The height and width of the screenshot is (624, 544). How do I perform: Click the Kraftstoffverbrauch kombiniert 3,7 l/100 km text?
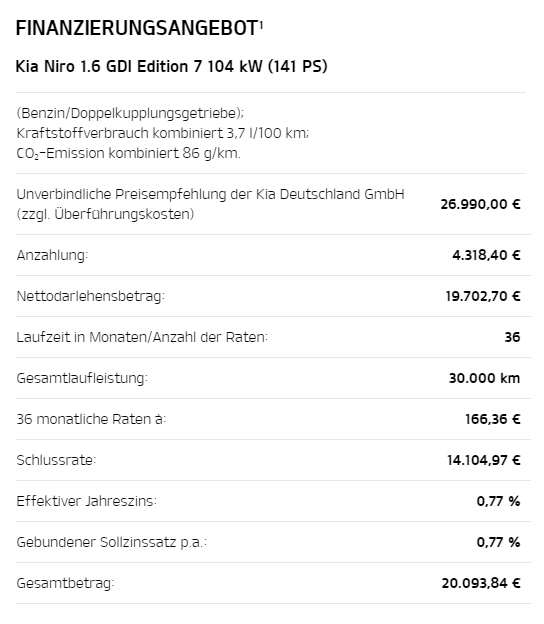pyautogui.click(x=163, y=133)
